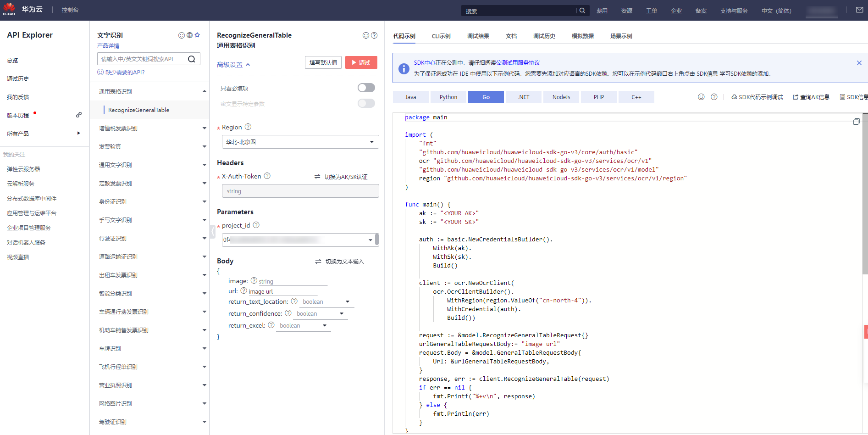Click the project_id help icon

point(256,225)
